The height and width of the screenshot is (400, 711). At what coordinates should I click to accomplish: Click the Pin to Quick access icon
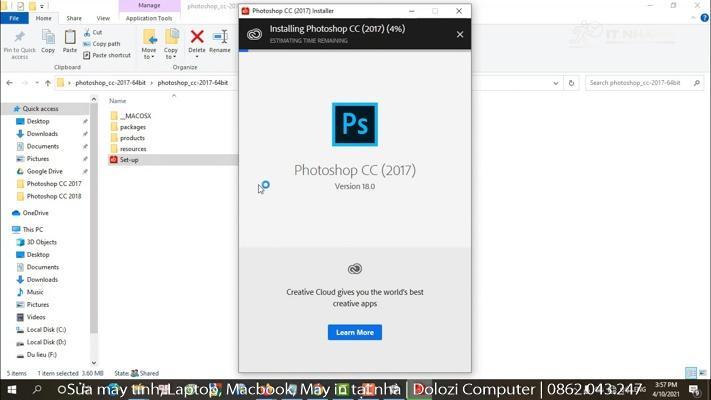tap(20, 41)
